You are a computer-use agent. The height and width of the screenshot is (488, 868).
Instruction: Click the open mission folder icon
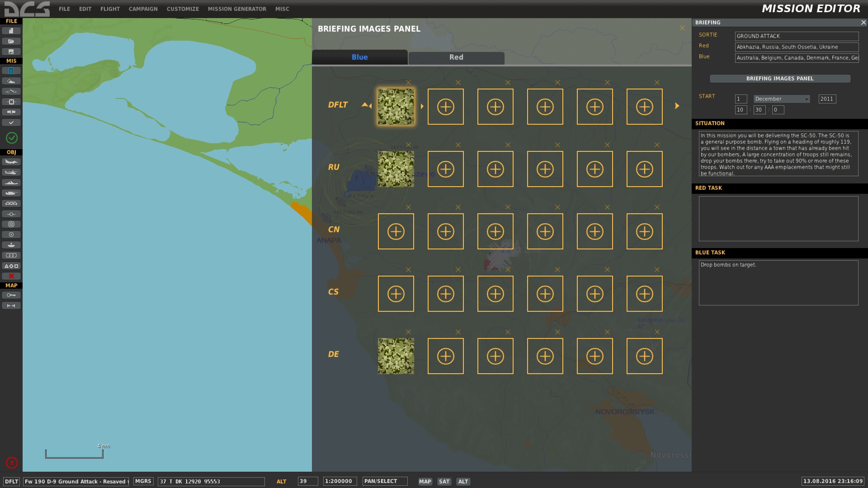(x=11, y=41)
